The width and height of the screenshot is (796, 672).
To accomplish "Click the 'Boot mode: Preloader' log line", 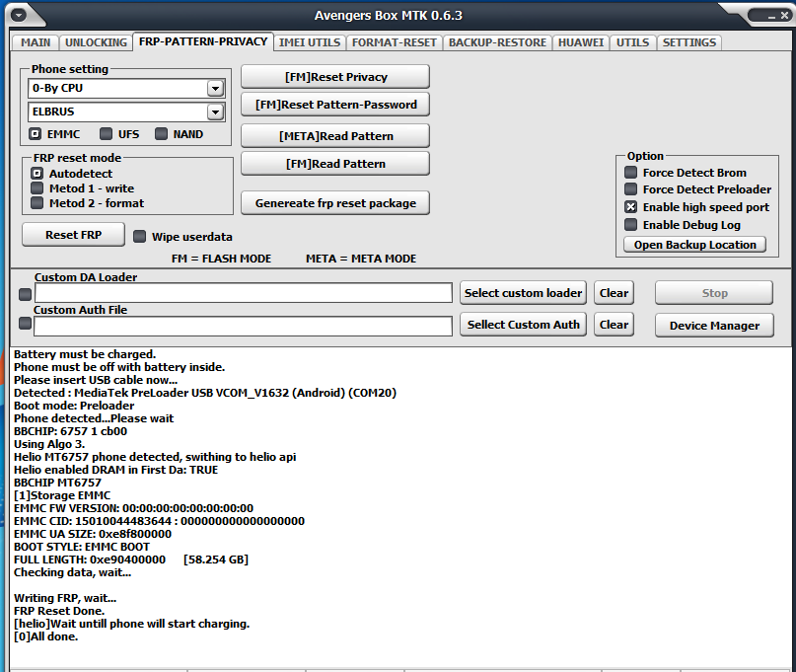I will click(74, 406).
